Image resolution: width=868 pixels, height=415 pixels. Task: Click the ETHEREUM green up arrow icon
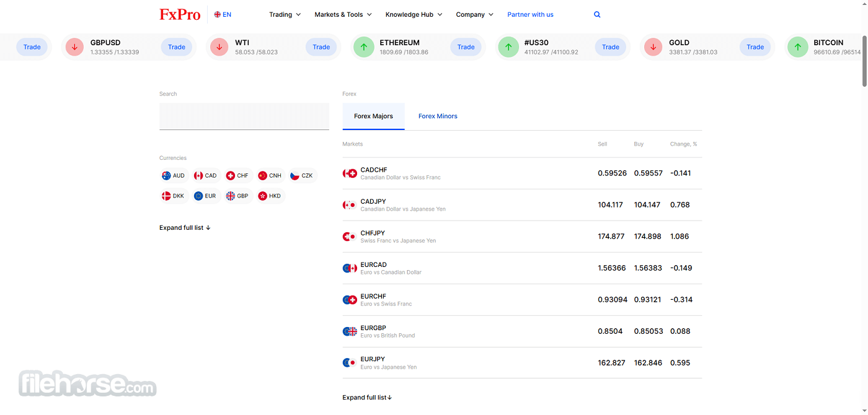(x=363, y=47)
